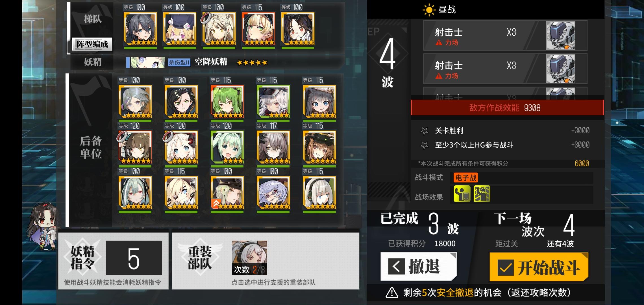Click the 开始战斗 start battle button
644x305 pixels.
pyautogui.click(x=539, y=267)
